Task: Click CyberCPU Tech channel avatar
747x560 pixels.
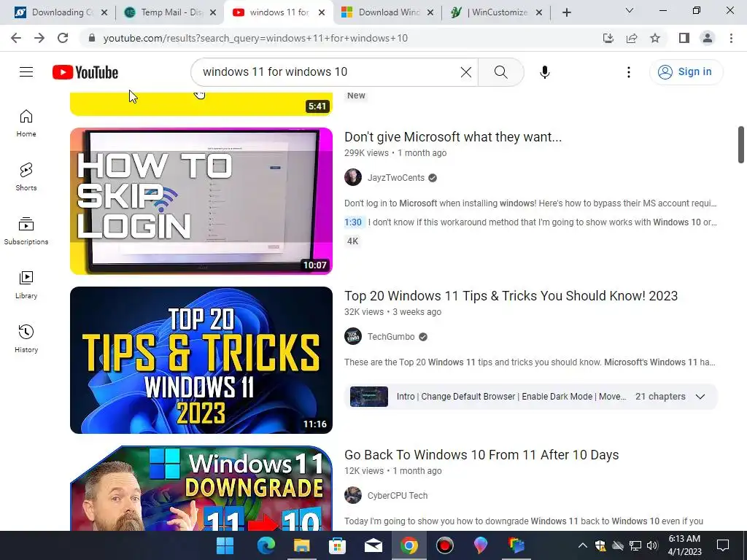Action: [353, 495]
